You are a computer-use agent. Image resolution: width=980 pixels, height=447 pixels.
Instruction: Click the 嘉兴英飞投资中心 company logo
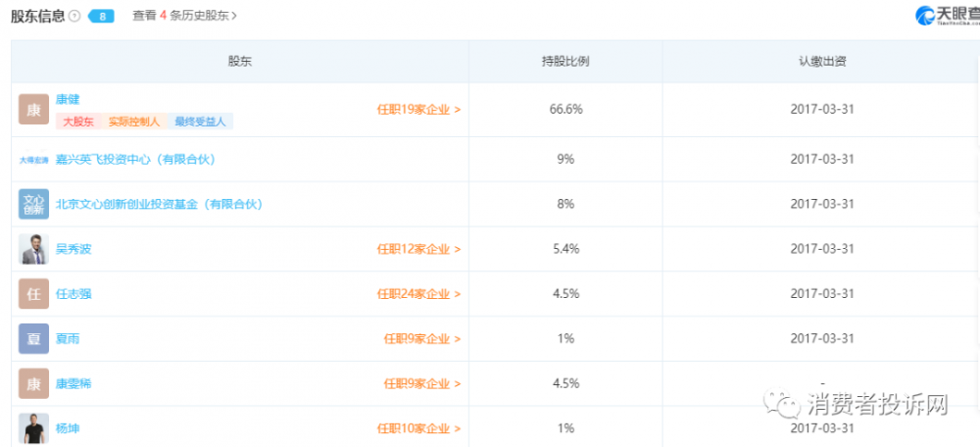coord(33,159)
